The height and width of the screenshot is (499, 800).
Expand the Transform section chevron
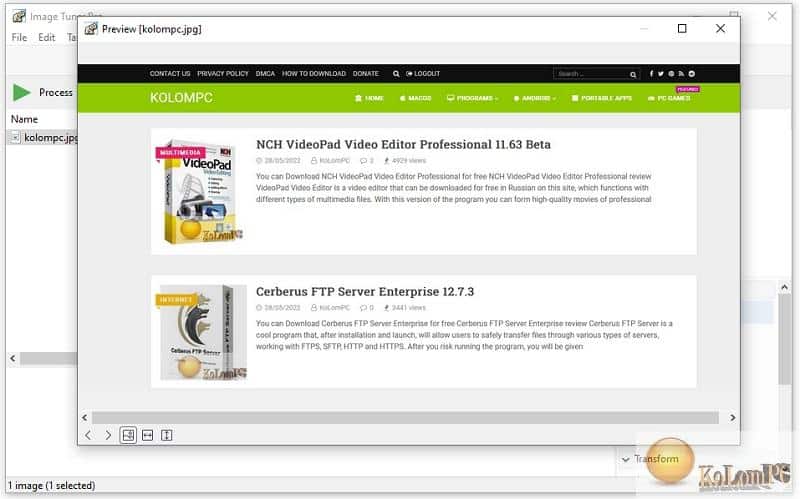coord(626,459)
